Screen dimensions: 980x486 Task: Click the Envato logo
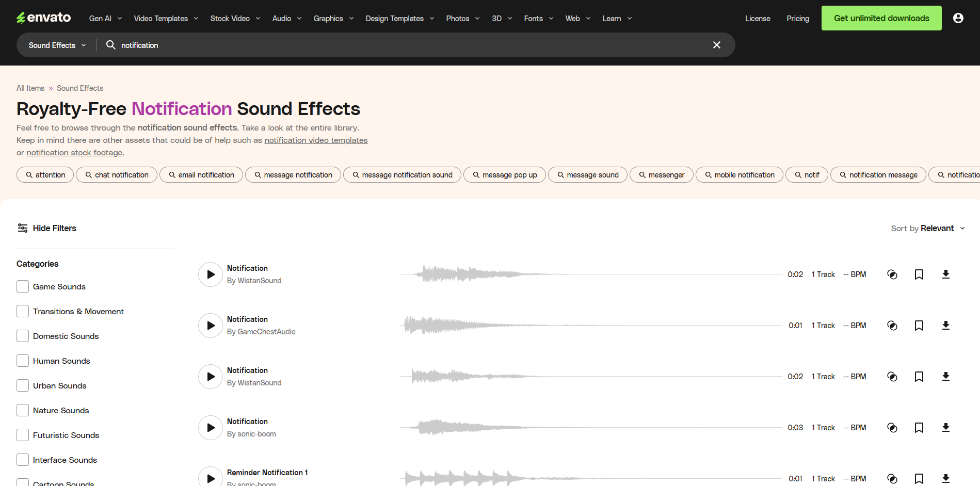[x=44, y=17]
